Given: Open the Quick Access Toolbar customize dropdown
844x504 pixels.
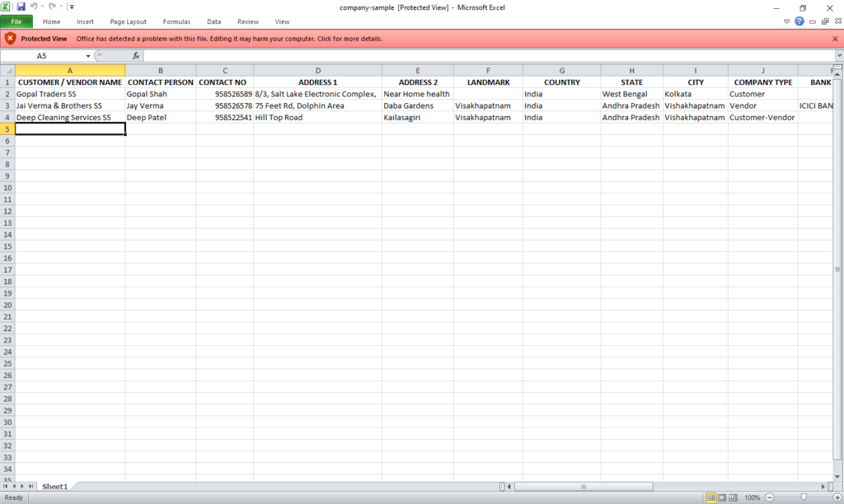Looking at the screenshot, I should [x=72, y=7].
